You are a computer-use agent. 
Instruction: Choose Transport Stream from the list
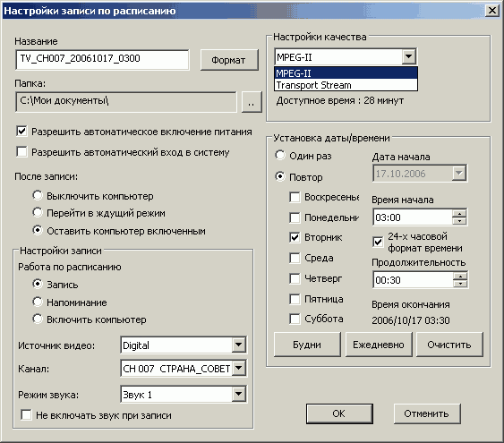coord(346,85)
